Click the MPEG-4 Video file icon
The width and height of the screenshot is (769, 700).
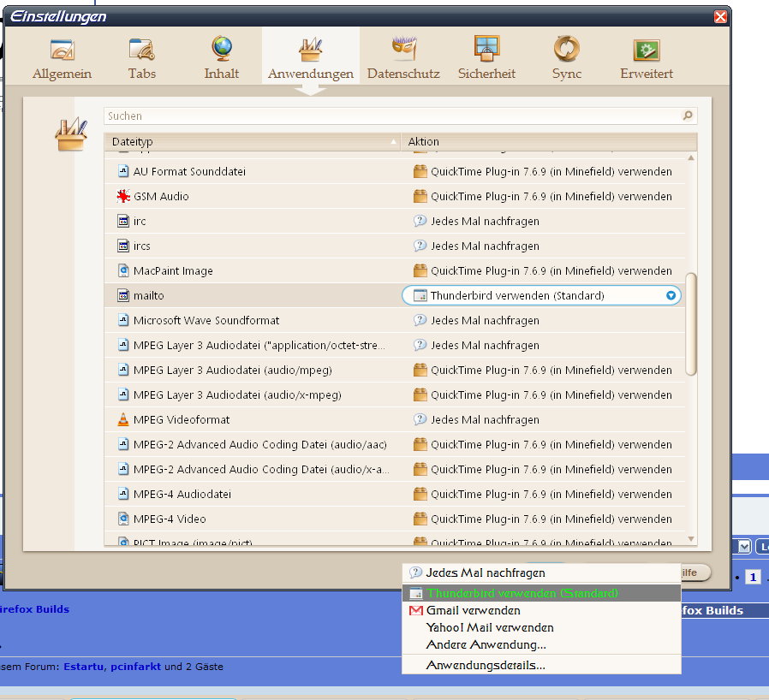coord(123,519)
